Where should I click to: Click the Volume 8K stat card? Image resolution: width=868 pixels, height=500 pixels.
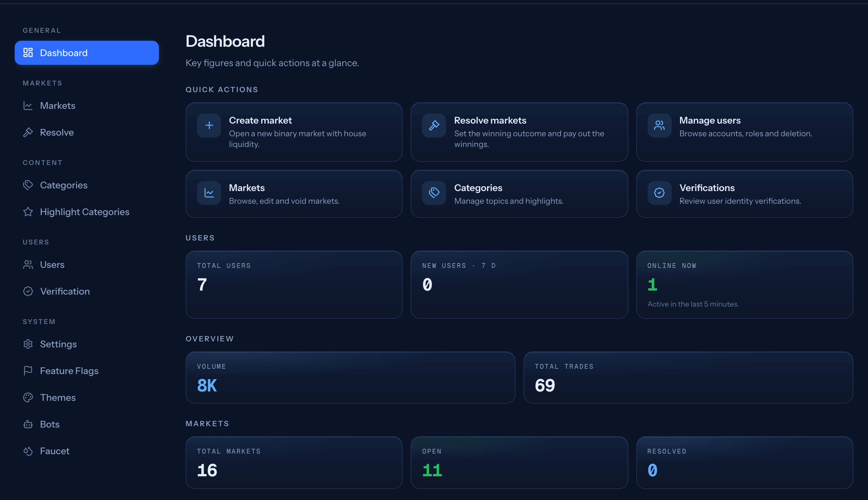[350, 377]
